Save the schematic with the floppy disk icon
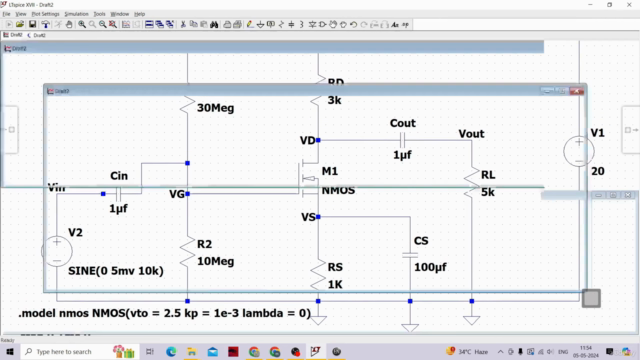Screen dimensions: 640x360 32,24
